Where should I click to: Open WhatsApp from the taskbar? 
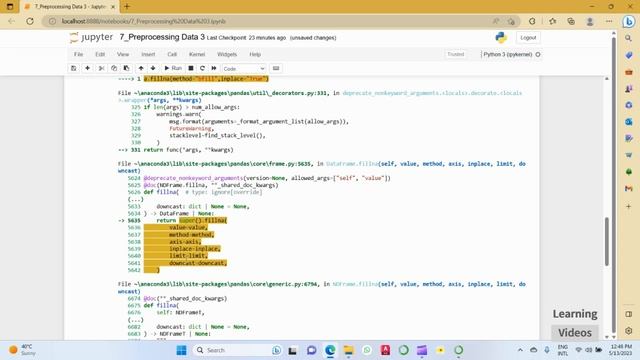point(367,350)
